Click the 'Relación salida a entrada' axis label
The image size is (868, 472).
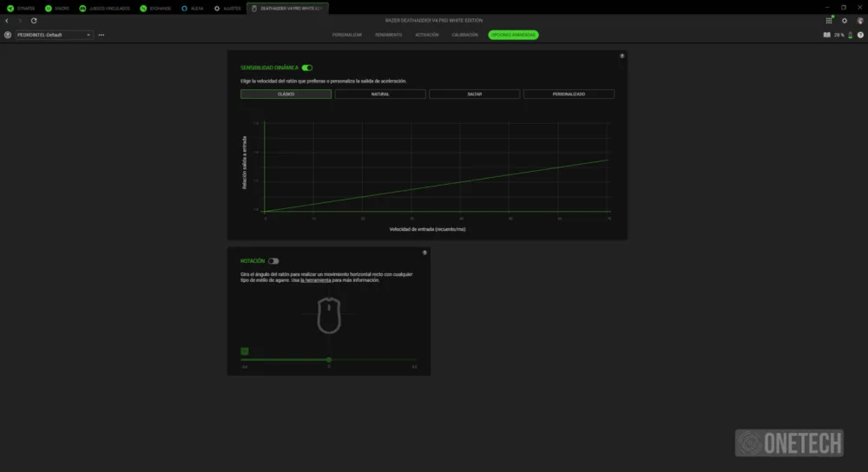click(x=244, y=162)
